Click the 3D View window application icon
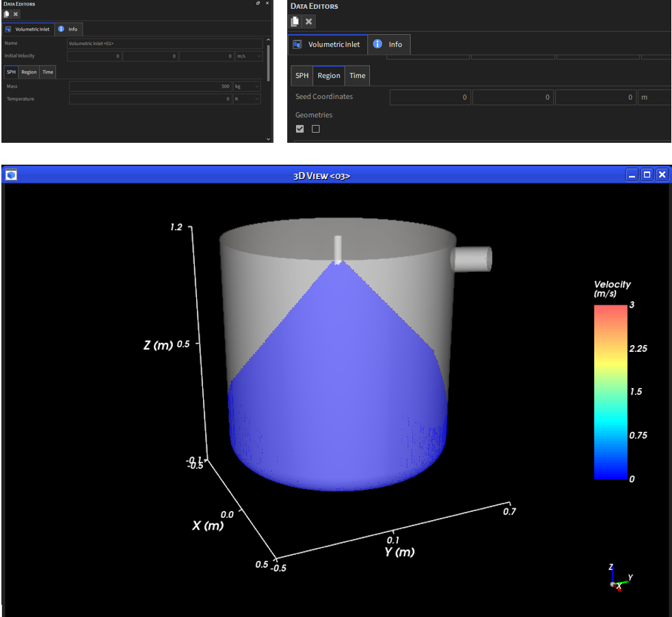 pyautogui.click(x=10, y=176)
